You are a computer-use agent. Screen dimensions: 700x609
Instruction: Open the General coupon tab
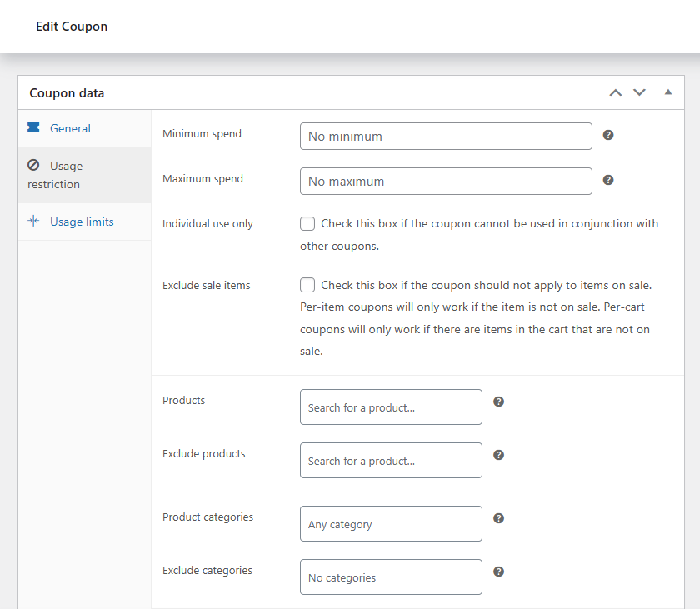84,128
